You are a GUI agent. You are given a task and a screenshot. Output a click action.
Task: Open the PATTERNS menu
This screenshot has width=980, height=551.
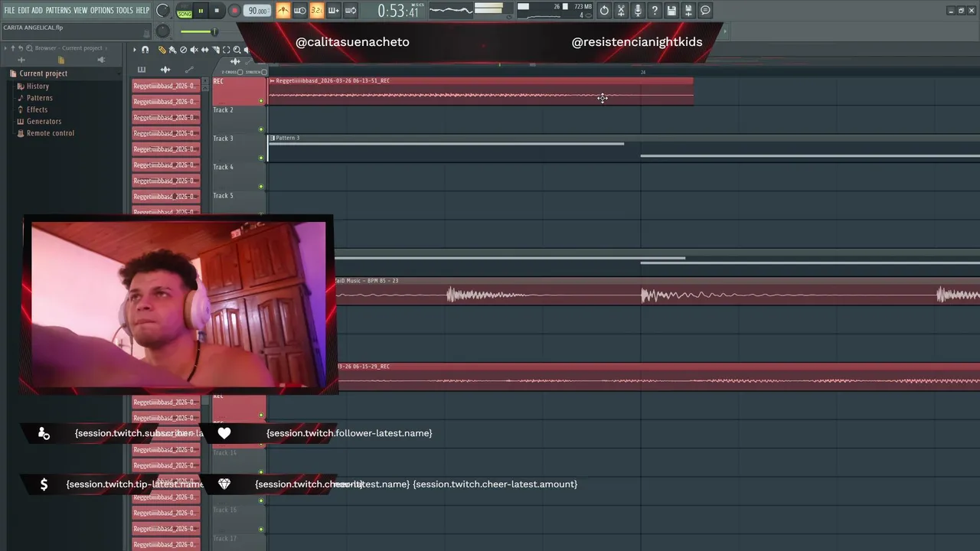coord(58,10)
